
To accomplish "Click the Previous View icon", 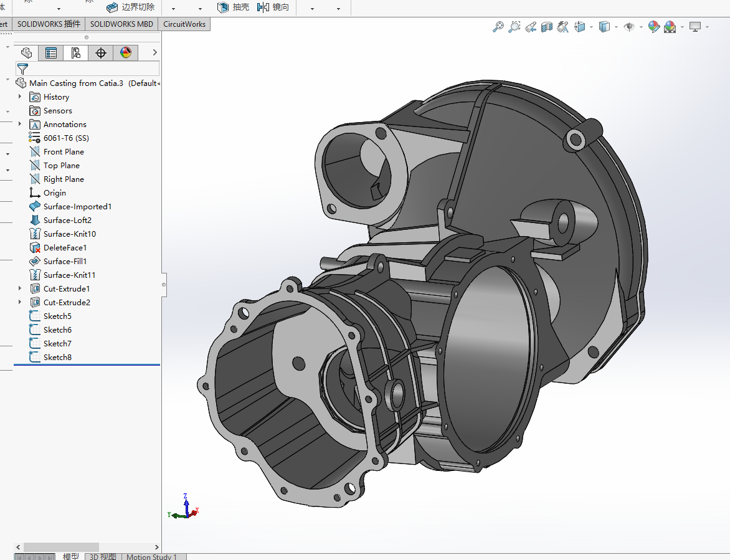I will point(531,27).
